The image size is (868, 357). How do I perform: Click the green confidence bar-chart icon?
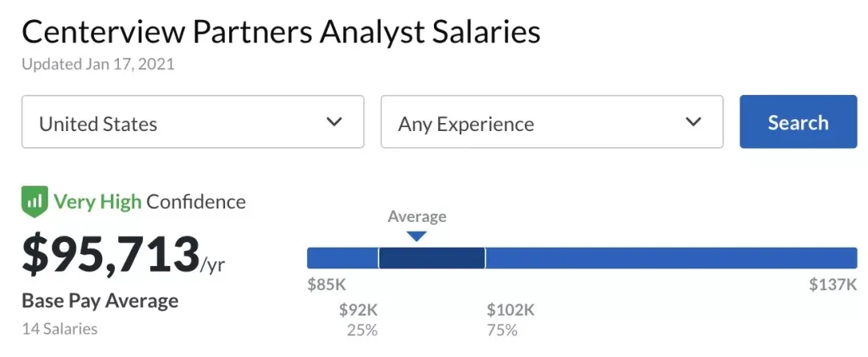click(x=35, y=202)
